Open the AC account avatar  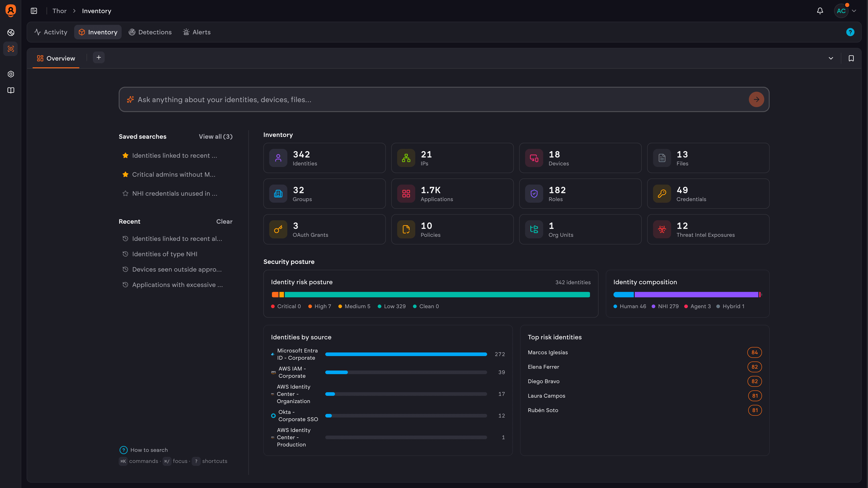pyautogui.click(x=841, y=11)
